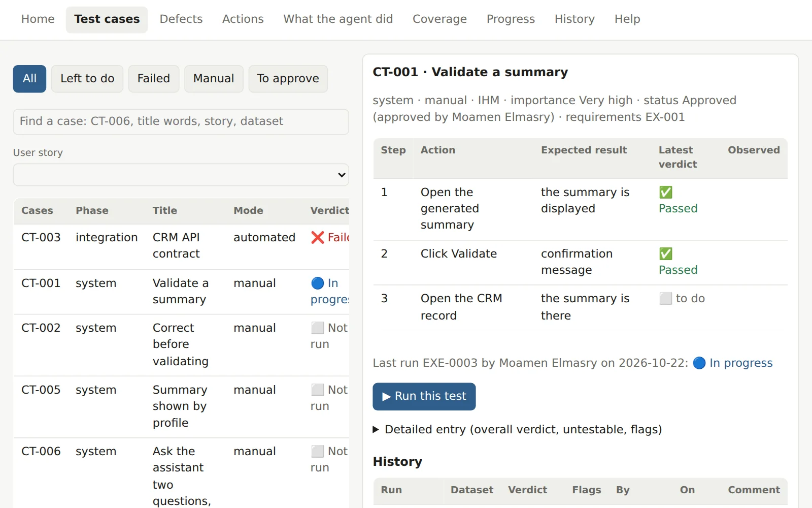Screen dimensions: 812x508
Task: Click the Phase column header
Action: tap(92, 210)
